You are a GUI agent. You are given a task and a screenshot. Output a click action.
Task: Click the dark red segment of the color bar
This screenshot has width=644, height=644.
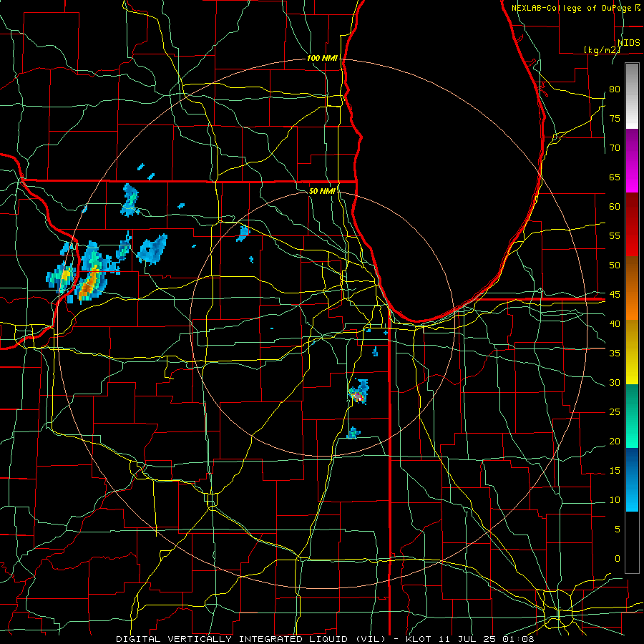[x=632, y=225]
